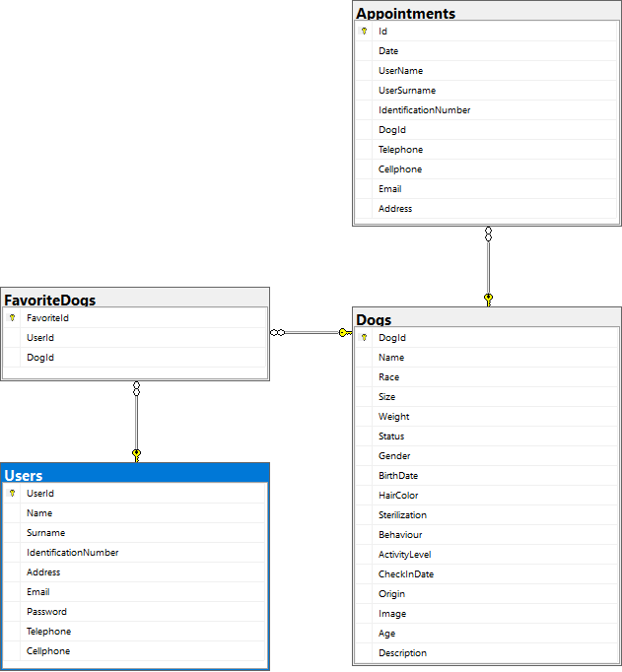622x672 pixels.
Task: Click the primary key icon beside Id in Appointments
Action: coord(364,31)
